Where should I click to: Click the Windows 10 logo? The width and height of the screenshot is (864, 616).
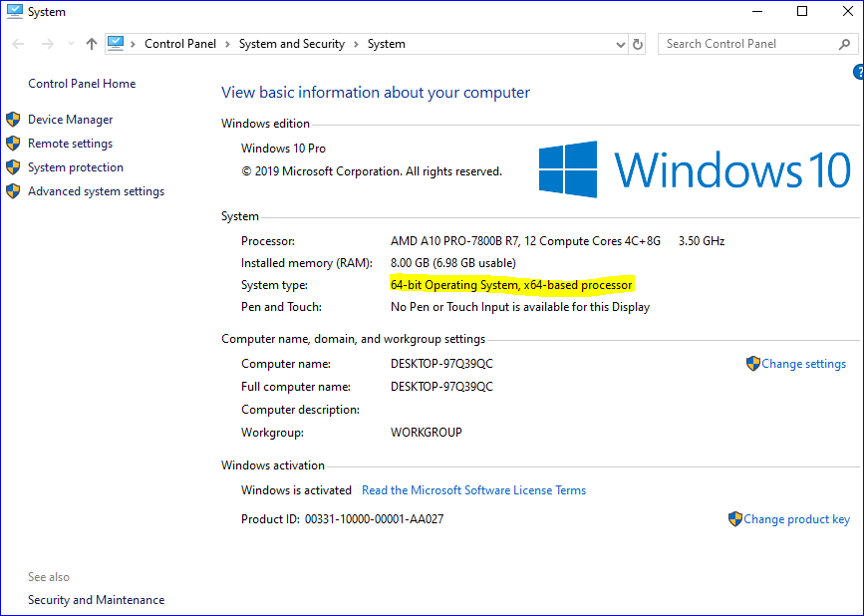[x=695, y=169]
